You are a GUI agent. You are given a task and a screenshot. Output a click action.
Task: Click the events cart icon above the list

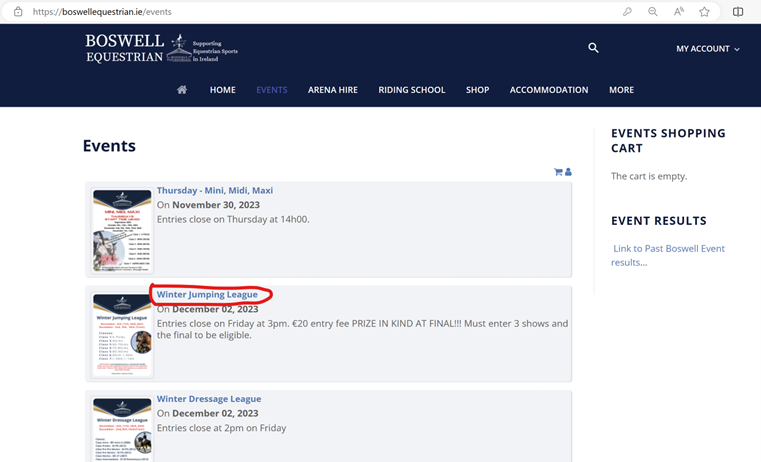[558, 172]
